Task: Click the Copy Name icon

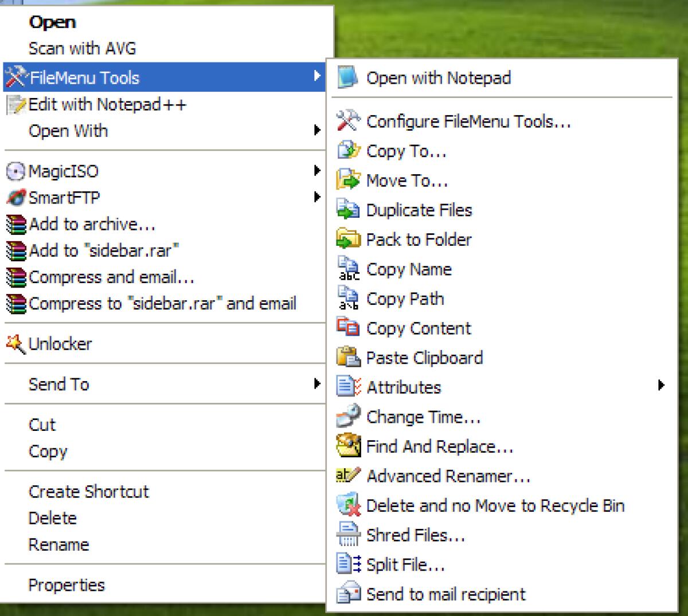Action: coord(348,269)
